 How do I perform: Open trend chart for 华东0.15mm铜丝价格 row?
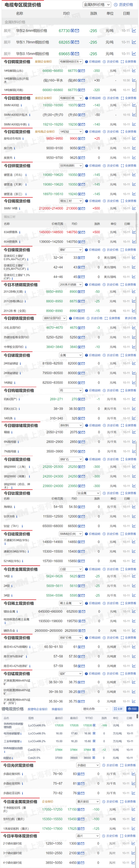(x=134, y=54)
